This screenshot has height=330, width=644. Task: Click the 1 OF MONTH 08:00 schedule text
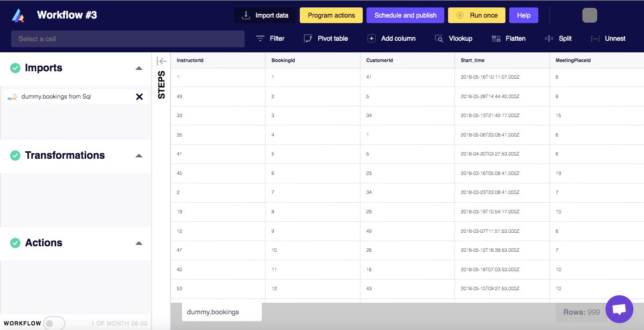pyautogui.click(x=119, y=324)
